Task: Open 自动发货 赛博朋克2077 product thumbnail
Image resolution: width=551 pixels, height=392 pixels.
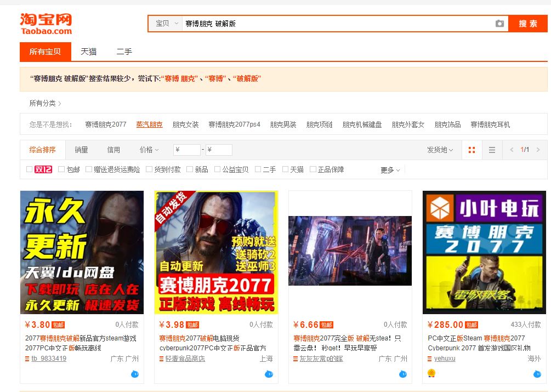Action: tap(216, 252)
